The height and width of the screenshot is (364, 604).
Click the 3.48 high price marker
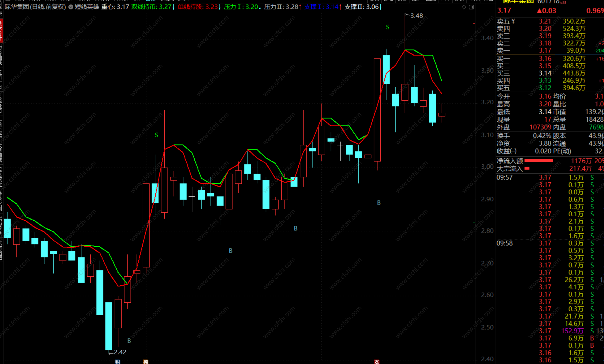pos(416,16)
